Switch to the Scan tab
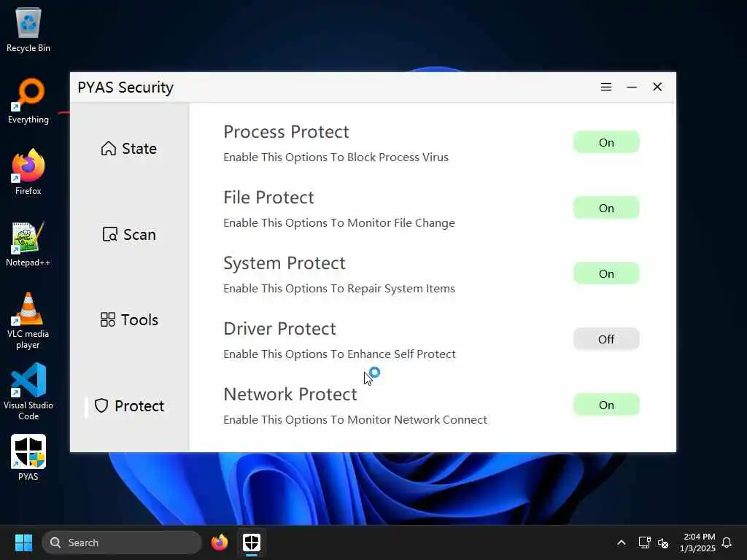Image resolution: width=747 pixels, height=560 pixels. tap(129, 234)
